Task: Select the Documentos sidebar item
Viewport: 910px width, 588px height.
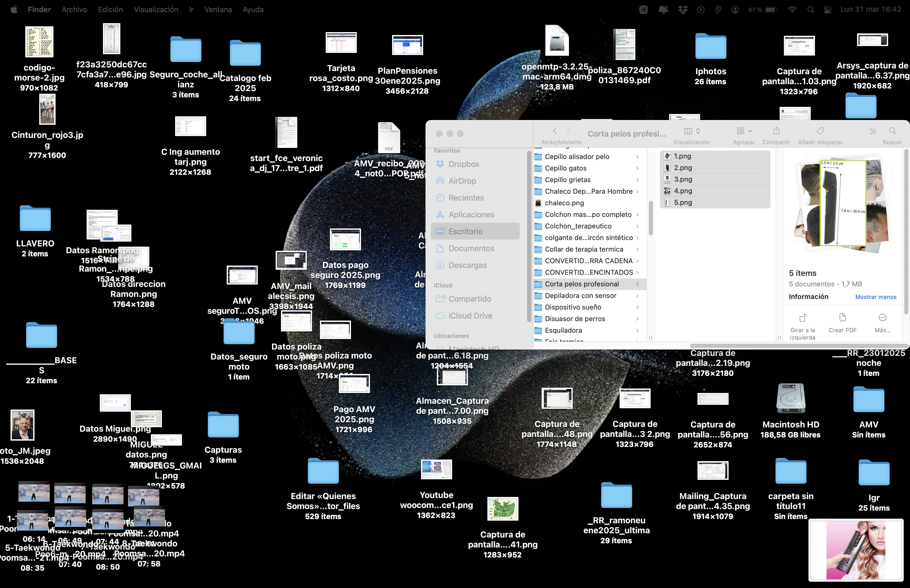Action: click(x=471, y=248)
